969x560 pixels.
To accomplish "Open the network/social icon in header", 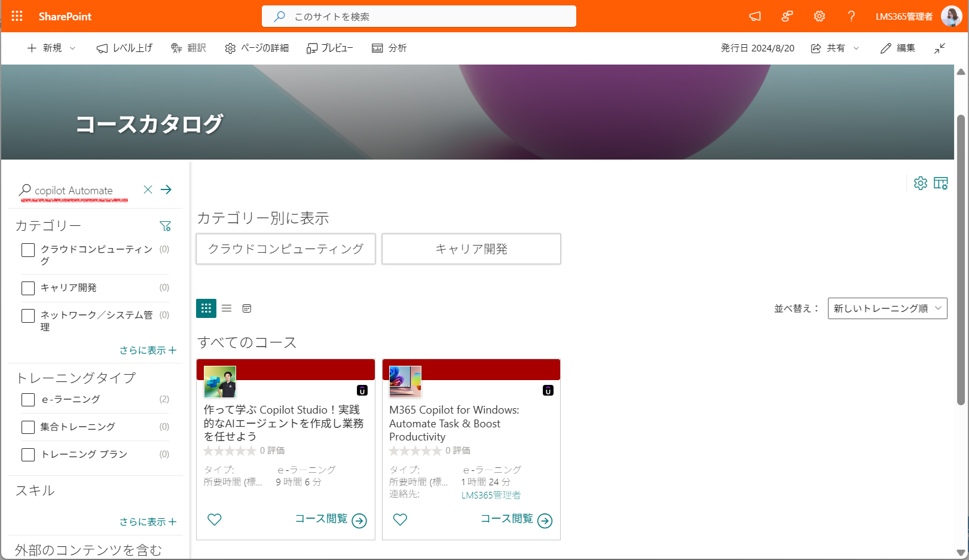I will point(787,16).
